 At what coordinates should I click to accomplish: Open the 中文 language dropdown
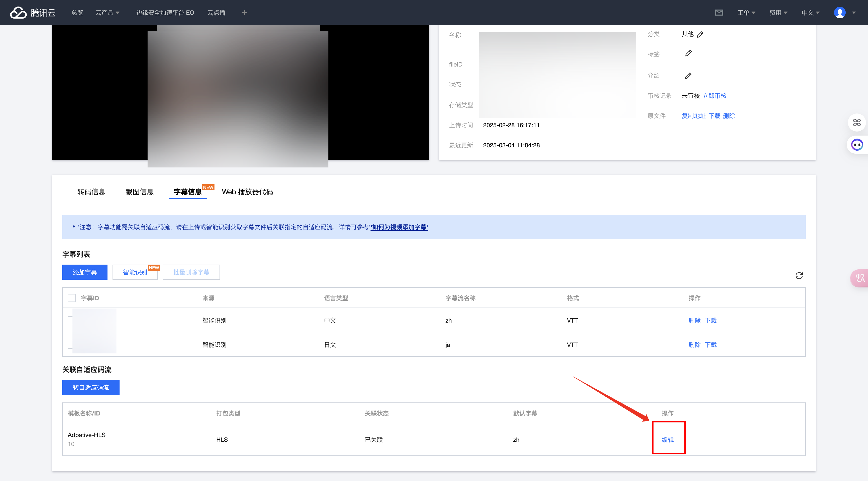click(810, 13)
